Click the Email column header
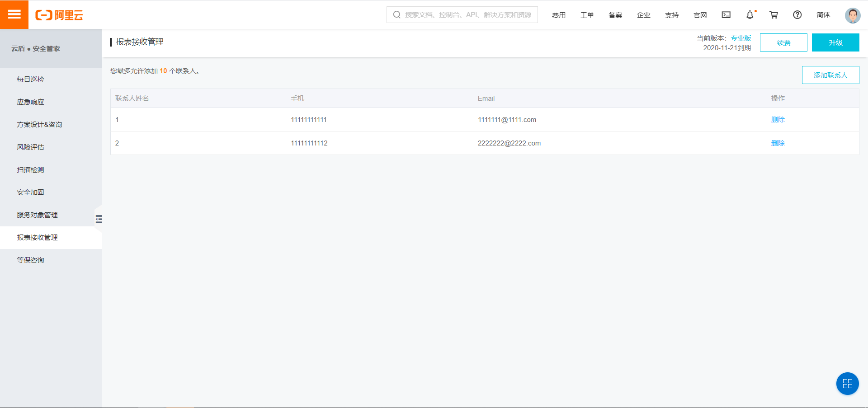The height and width of the screenshot is (408, 868). [486, 98]
